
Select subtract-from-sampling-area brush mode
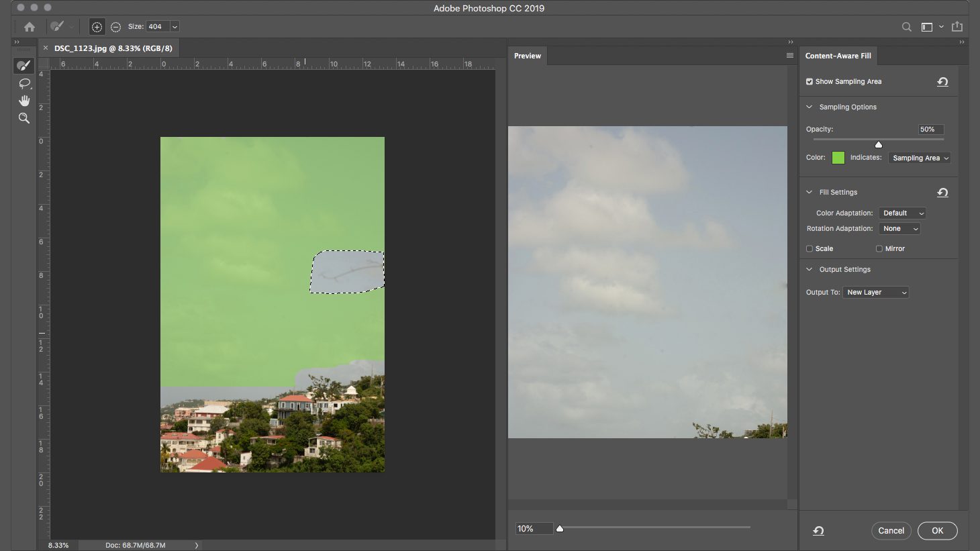[x=115, y=27]
